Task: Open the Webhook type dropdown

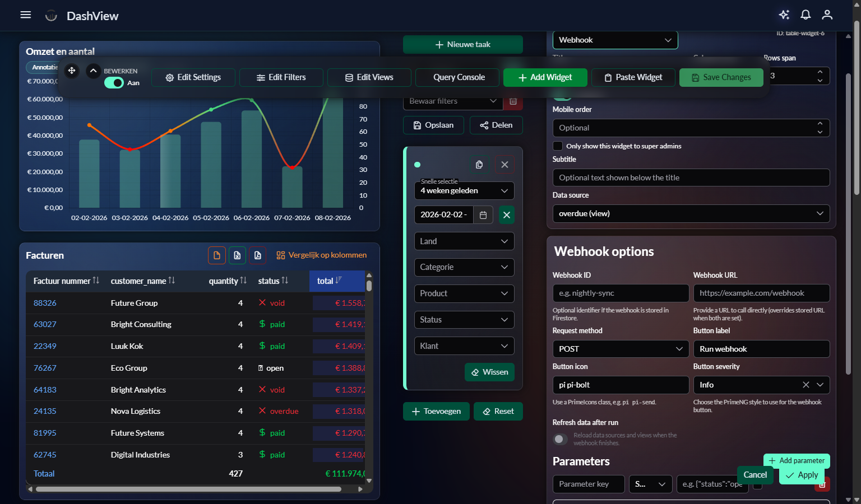Action: click(x=615, y=40)
